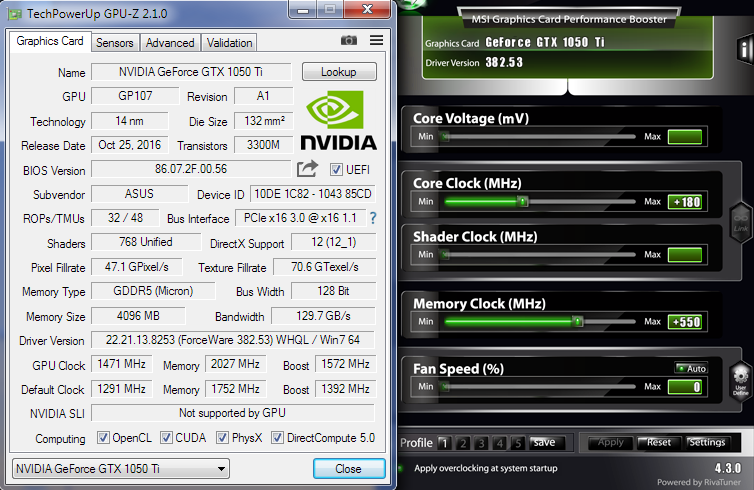Click the Device ID field
754x490 pixels.
coord(313,194)
